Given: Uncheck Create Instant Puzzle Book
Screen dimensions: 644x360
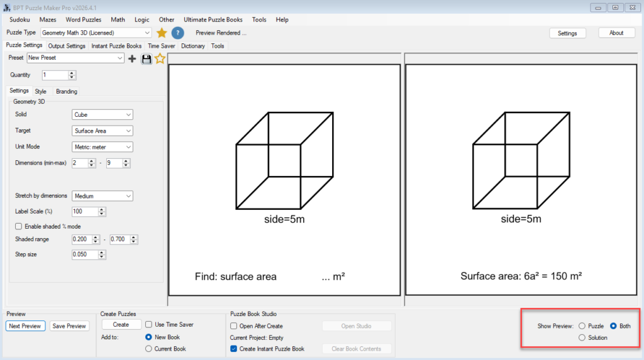Looking at the screenshot, I should (x=234, y=349).
